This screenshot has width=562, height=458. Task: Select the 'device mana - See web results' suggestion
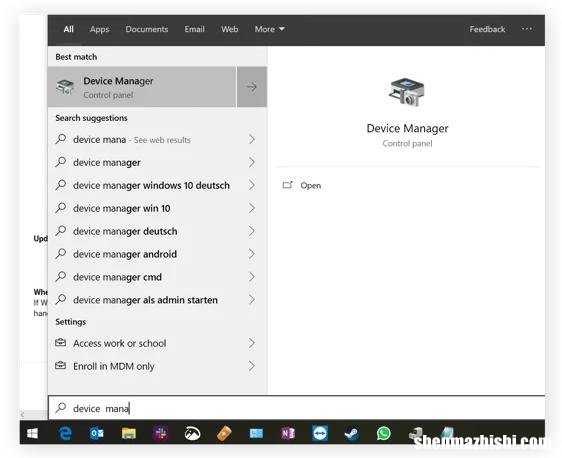157,139
